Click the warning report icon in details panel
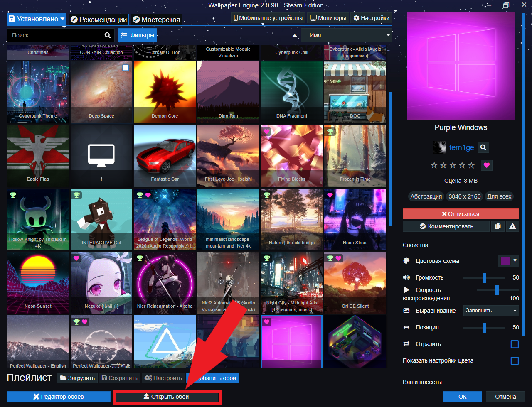This screenshot has height=407, width=532. coord(512,226)
